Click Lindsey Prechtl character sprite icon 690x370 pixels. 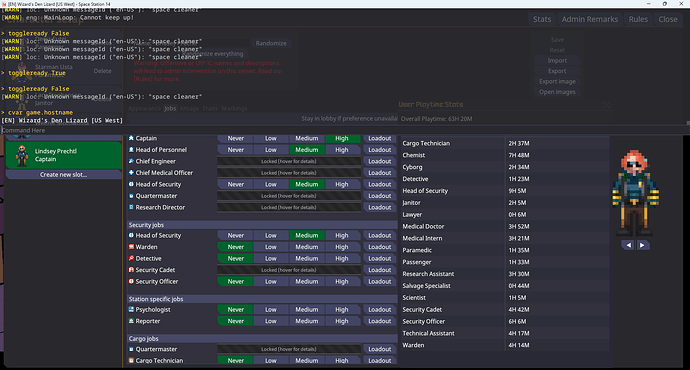click(22, 155)
